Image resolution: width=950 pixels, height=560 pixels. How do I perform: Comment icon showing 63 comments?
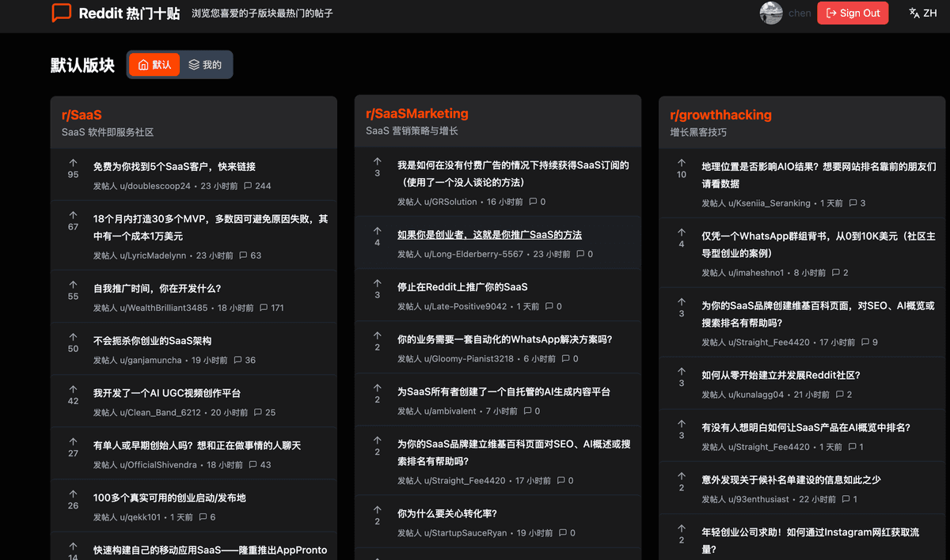pos(243,255)
